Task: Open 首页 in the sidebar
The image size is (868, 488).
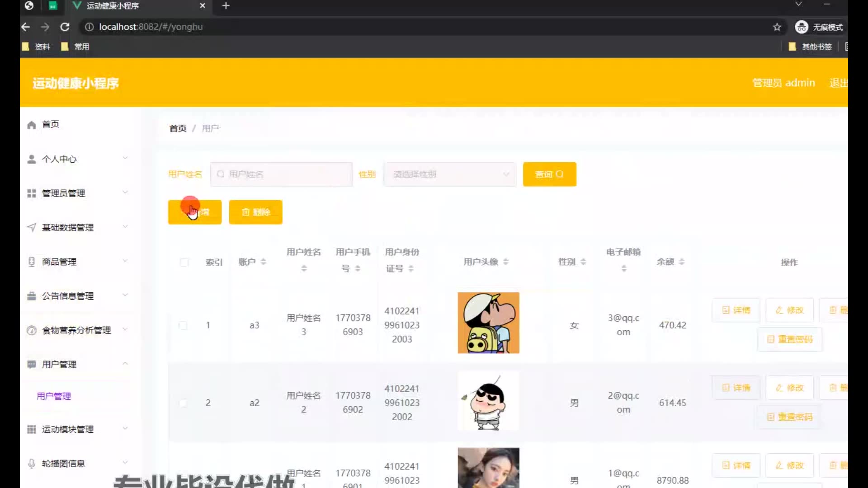Action: pos(51,124)
